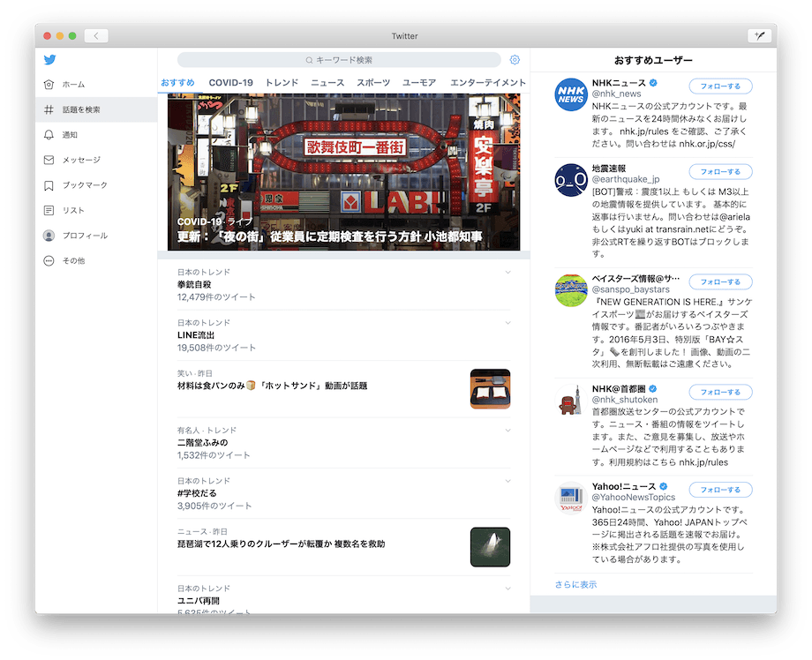The image size is (812, 660).
Task: Switch to the スポーツ tab
Action: 372,82
